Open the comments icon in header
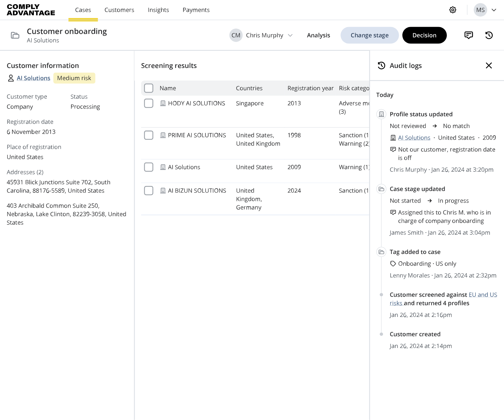The image size is (504, 420). click(x=468, y=35)
